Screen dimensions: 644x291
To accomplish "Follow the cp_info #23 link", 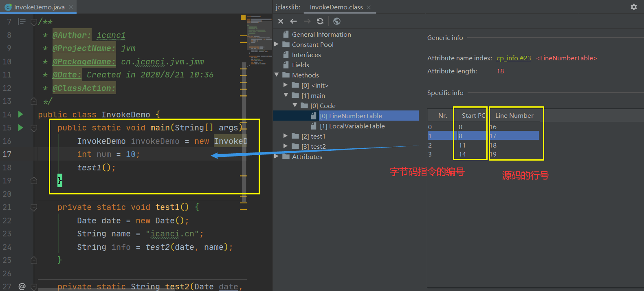I will point(514,58).
